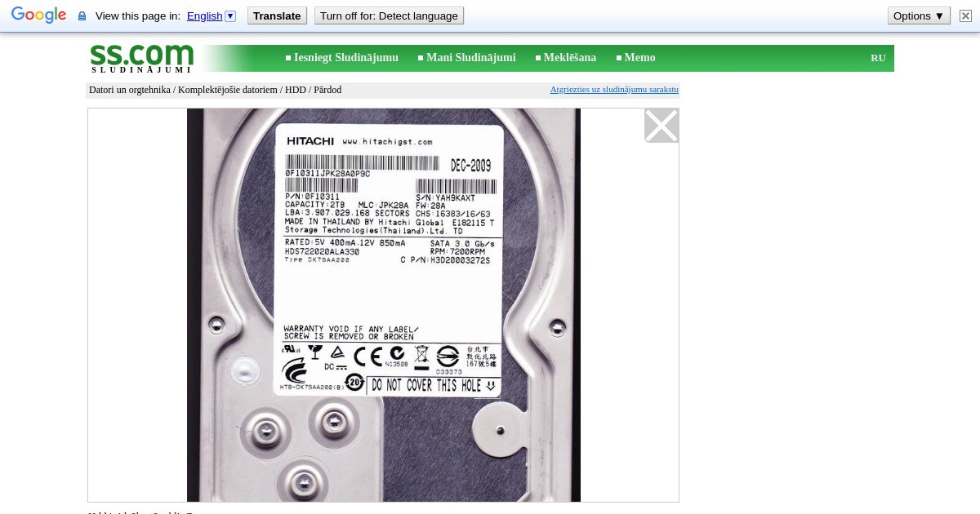Open Komplektējošie datoriem breadcrumb

coord(228,90)
